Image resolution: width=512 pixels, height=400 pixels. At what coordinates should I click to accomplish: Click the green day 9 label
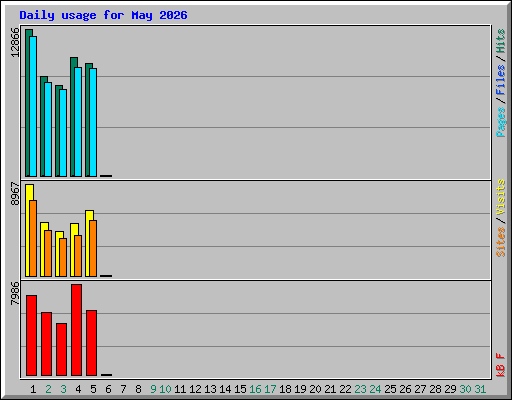click(x=153, y=389)
